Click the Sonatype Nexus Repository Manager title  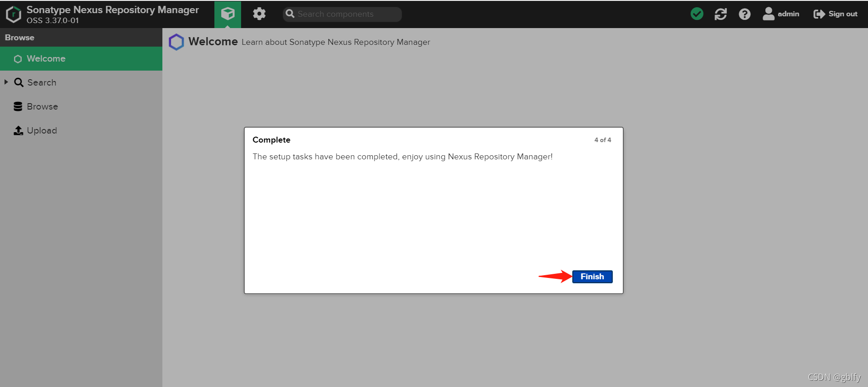(113, 10)
